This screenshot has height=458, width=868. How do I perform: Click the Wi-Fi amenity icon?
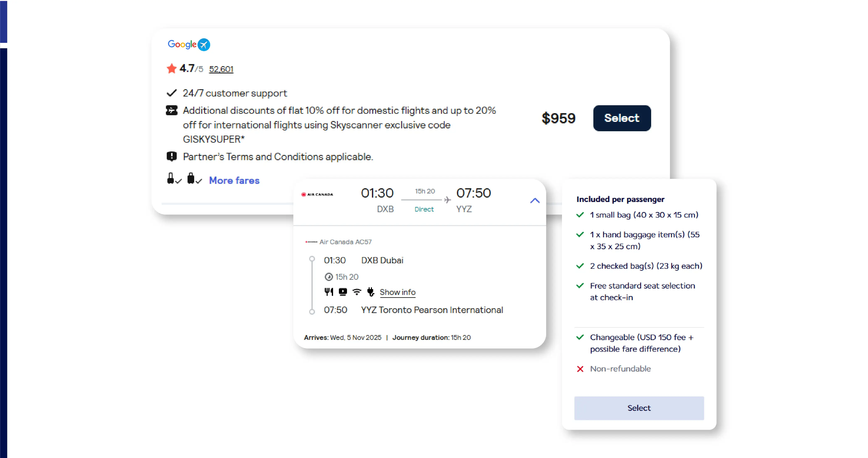(x=357, y=292)
